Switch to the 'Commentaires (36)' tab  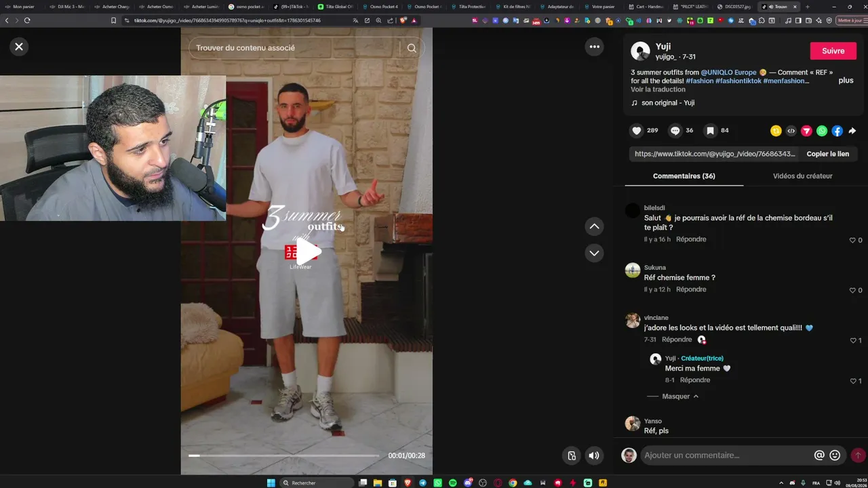click(684, 176)
